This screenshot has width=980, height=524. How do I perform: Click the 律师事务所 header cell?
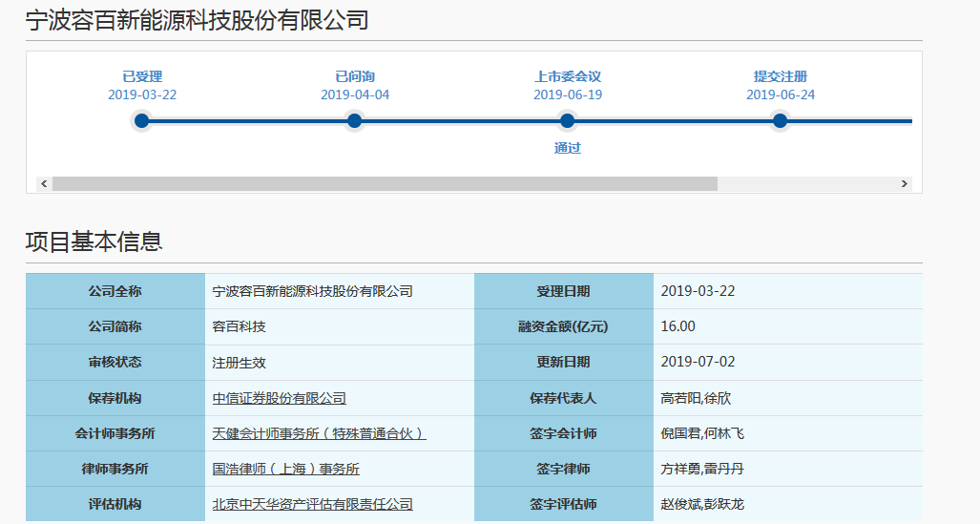tap(115, 469)
